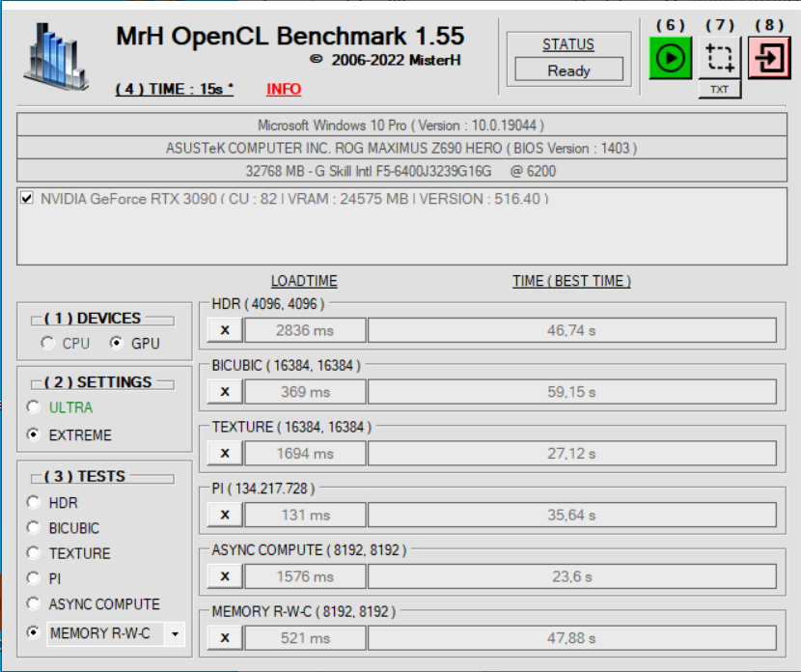Click the PI loadtime field 131 ms
801x672 pixels.
306,515
